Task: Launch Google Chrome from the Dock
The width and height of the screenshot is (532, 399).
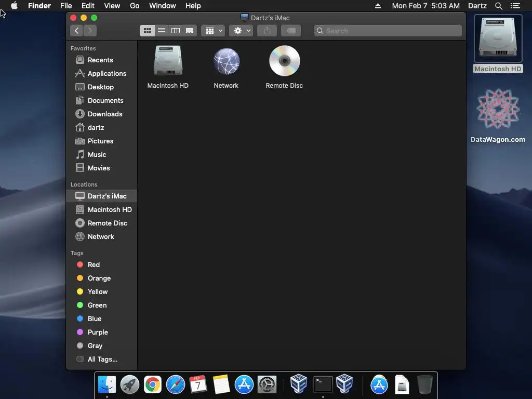Action: tap(153, 384)
